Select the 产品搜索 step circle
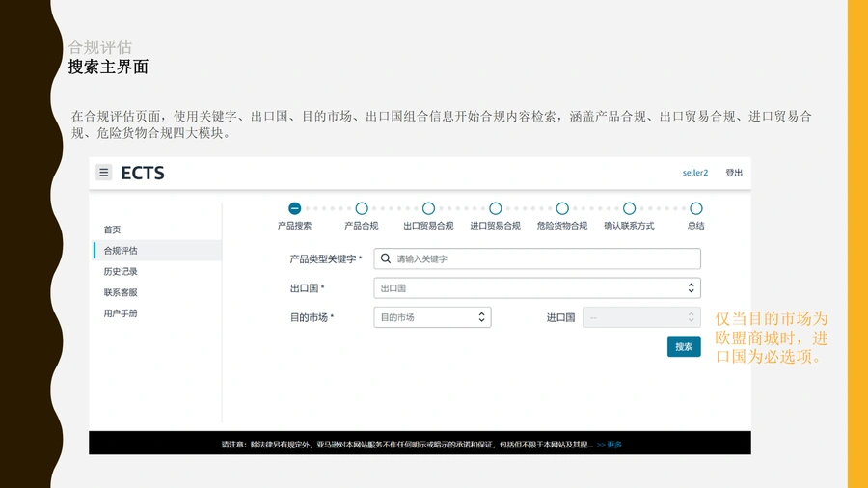The height and width of the screenshot is (488, 868). [x=294, y=208]
